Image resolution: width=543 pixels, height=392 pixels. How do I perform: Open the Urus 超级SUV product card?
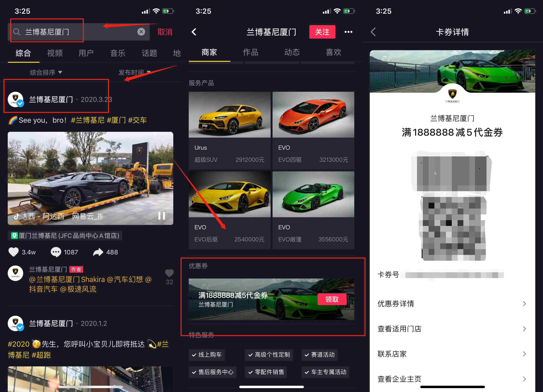[230, 130]
